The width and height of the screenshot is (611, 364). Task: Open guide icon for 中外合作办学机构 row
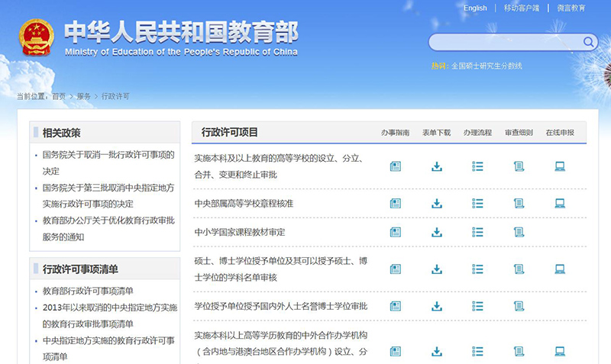pos(395,352)
